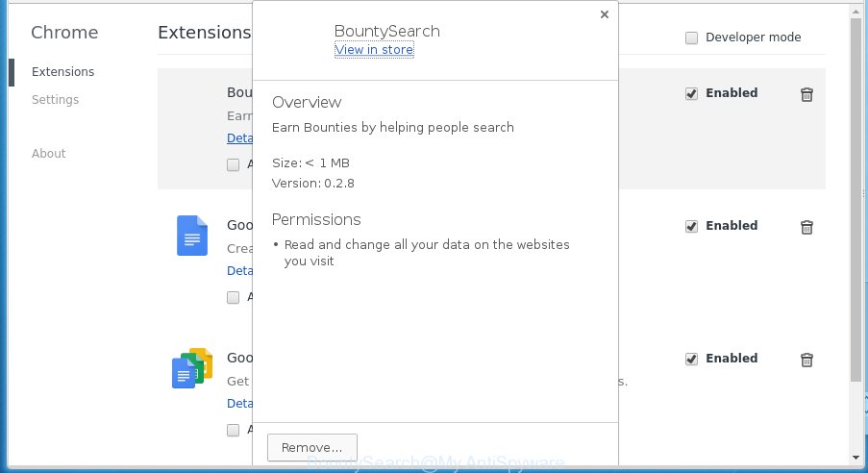This screenshot has width=868, height=473.
Task: Click the Overview heading
Action: [307, 103]
